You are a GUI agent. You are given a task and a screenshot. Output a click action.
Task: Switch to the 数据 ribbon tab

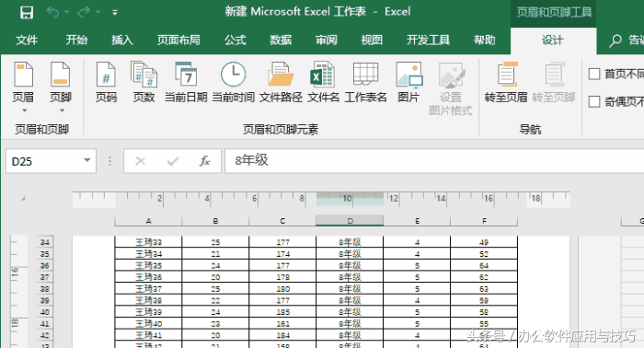tap(281, 40)
